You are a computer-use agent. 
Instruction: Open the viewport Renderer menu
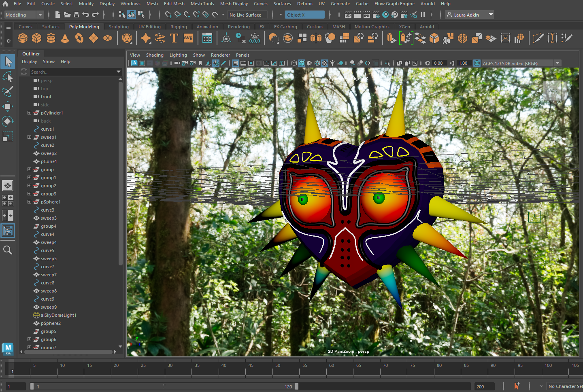pyautogui.click(x=220, y=55)
